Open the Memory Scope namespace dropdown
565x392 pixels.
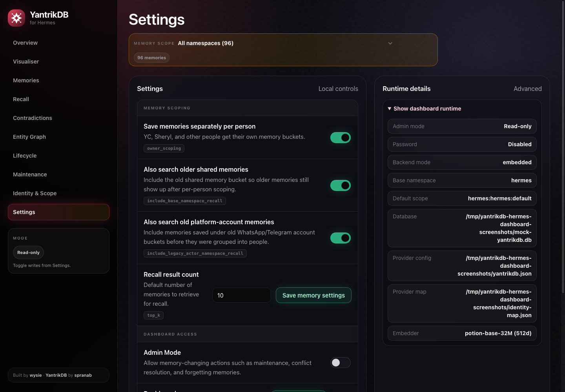tap(286, 43)
